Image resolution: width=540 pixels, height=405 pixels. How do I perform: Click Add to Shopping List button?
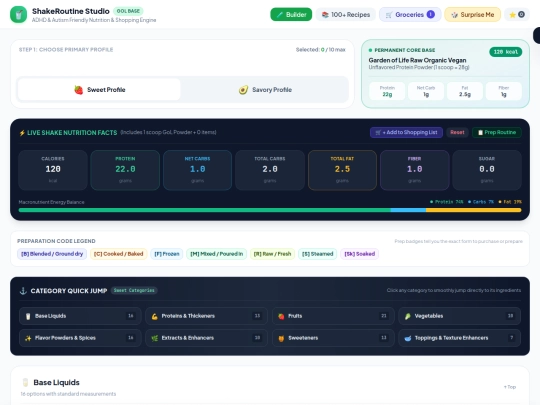pyautogui.click(x=406, y=132)
